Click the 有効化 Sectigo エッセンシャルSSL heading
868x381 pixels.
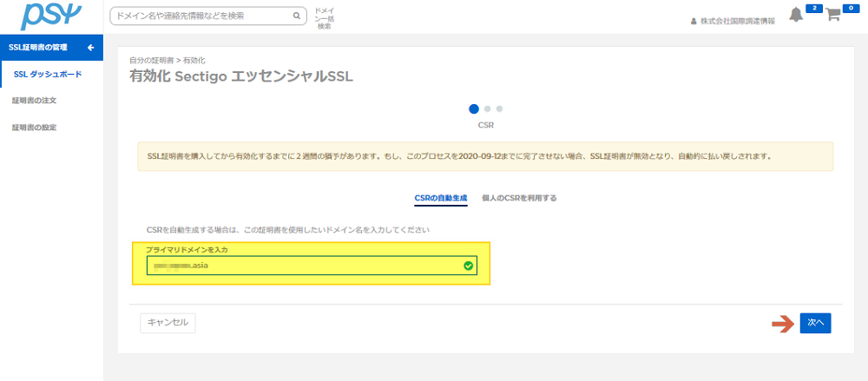click(241, 76)
